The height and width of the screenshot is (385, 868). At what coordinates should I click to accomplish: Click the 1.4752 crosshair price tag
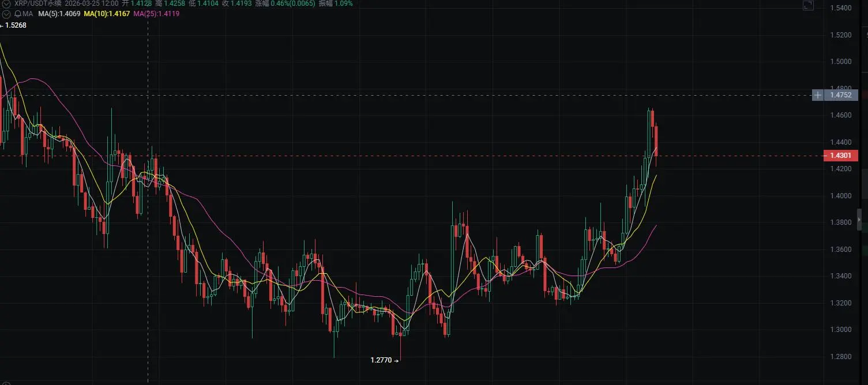click(841, 95)
